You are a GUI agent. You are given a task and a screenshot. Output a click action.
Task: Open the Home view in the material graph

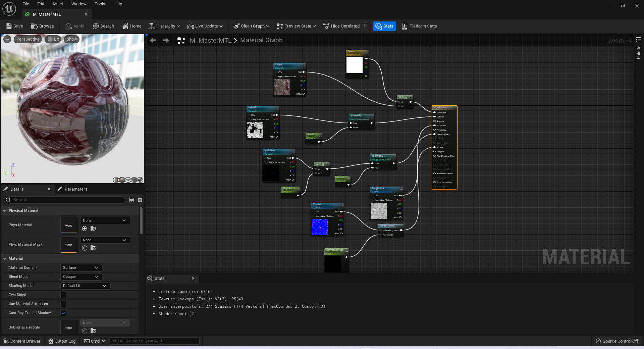[x=131, y=26]
